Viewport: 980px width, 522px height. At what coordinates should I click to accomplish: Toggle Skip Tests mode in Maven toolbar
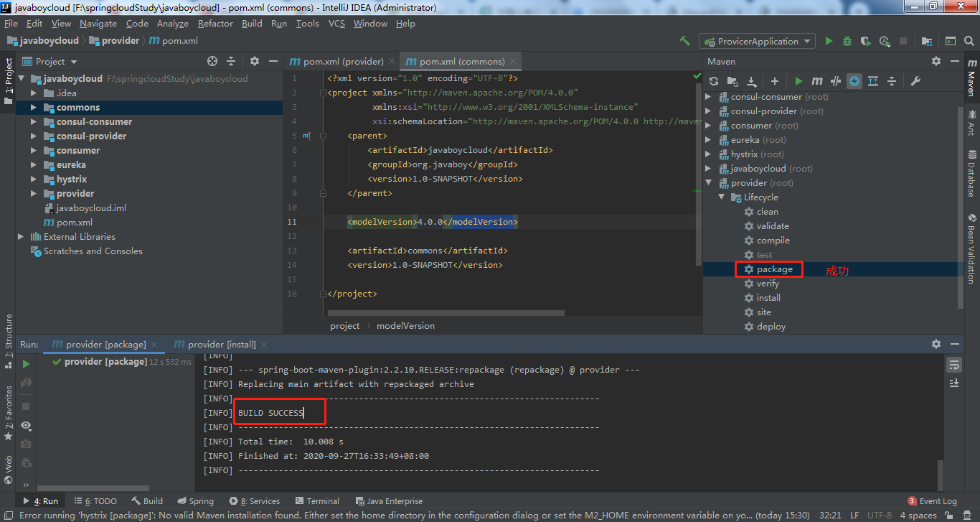coord(854,81)
